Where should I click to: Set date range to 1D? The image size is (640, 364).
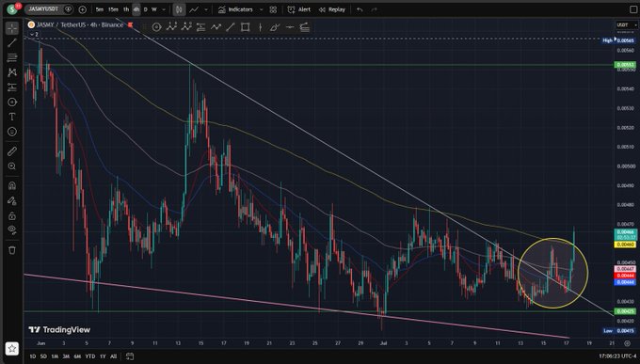(32, 356)
